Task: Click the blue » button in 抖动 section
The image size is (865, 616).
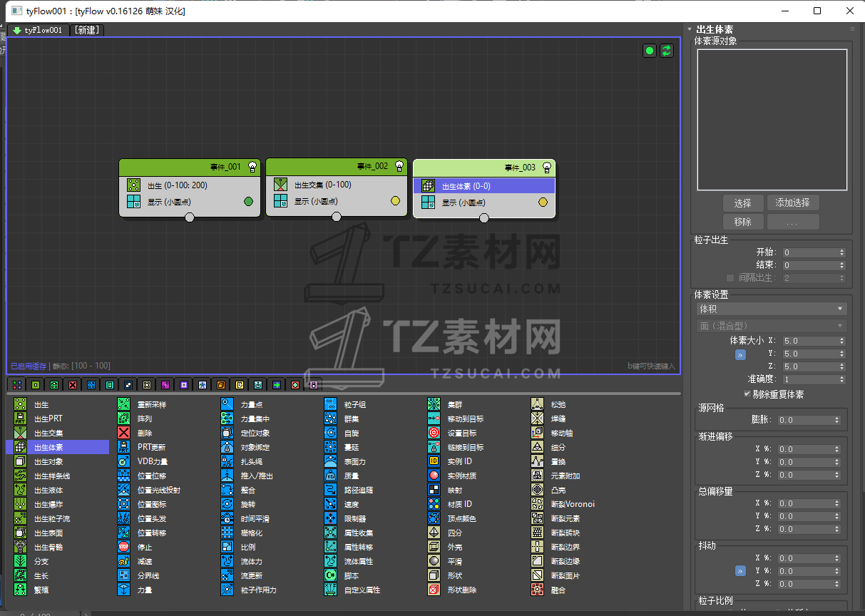Action: click(x=740, y=571)
